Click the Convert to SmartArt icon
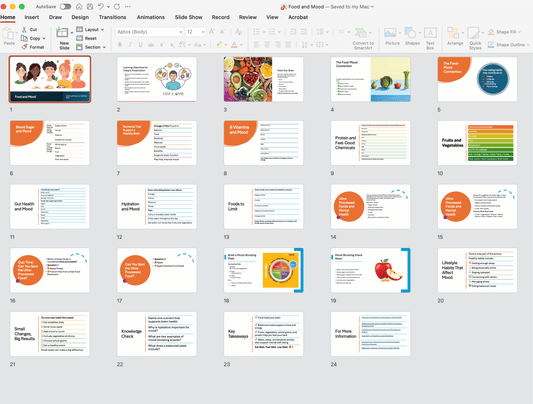Screen dimensions: 533x404 click(360, 33)
